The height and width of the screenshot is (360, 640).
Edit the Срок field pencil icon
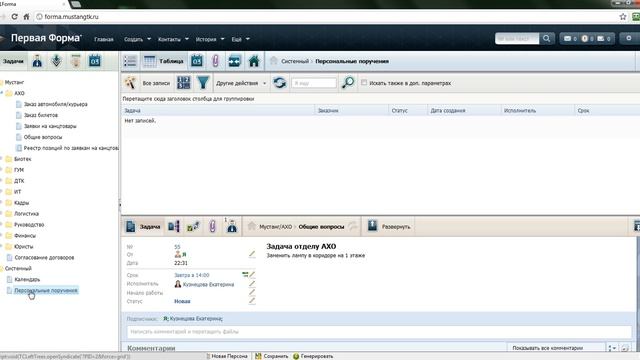[x=252, y=275]
